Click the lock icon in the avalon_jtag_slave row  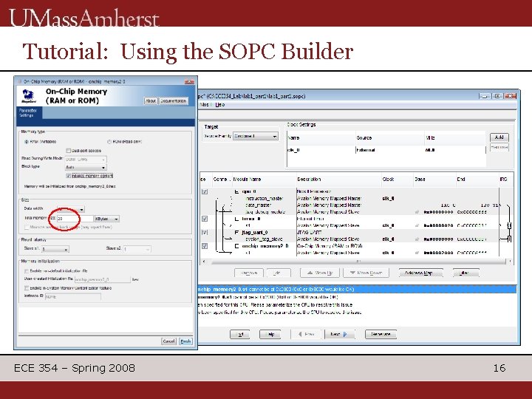click(x=417, y=239)
